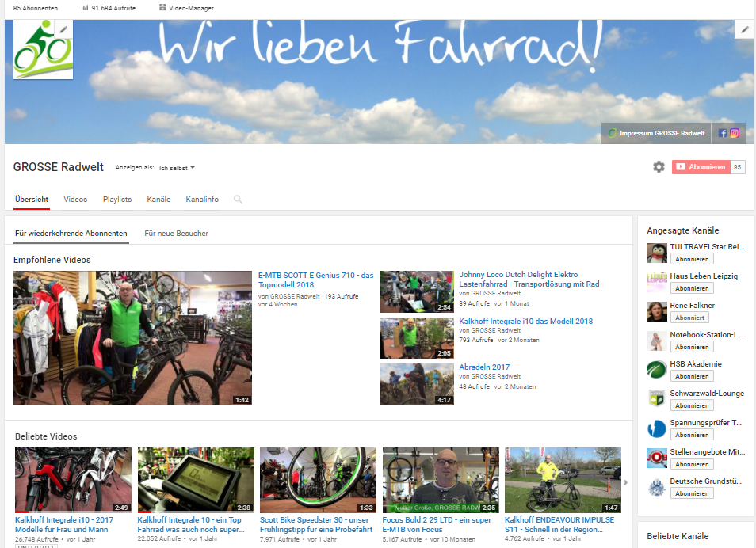The height and width of the screenshot is (548, 756).
Task: Open 'Kalkhoff Integrale 10 - ein Top' thumbnail
Action: pos(196,480)
